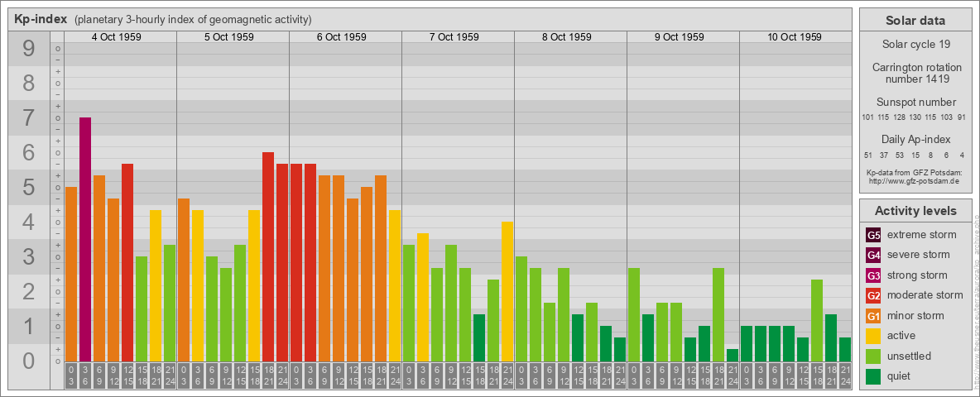Click the shortest bar on 9 Oct
The height and width of the screenshot is (397, 980).
[x=733, y=355]
